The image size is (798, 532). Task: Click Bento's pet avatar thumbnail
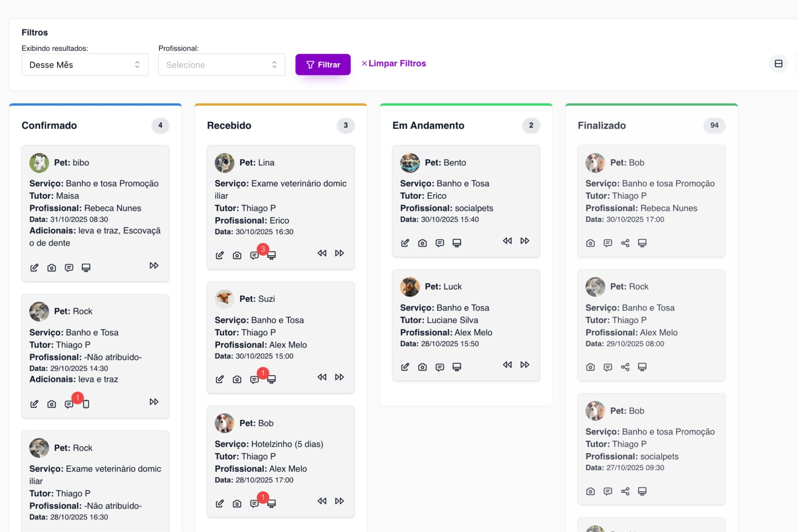pos(410,162)
